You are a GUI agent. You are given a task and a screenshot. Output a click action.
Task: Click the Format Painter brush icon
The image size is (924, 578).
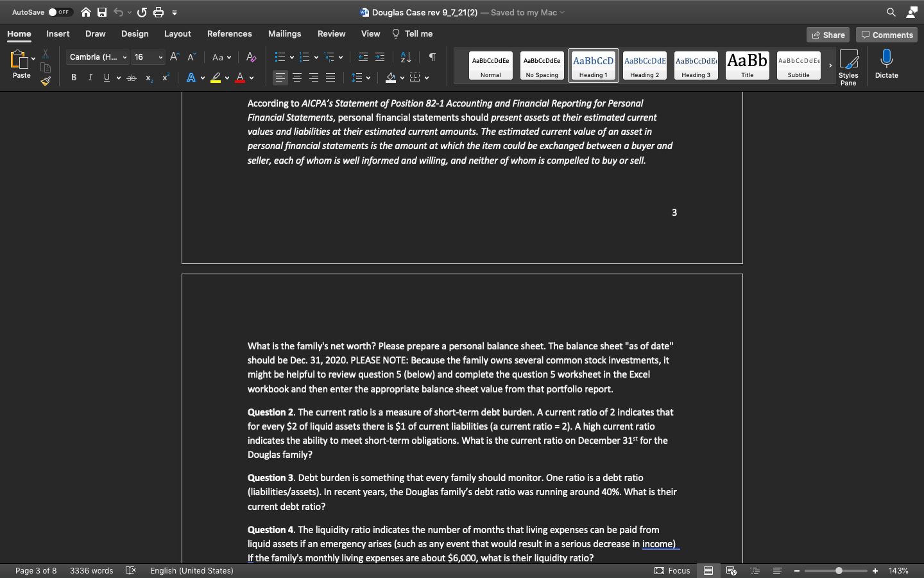coord(46,81)
